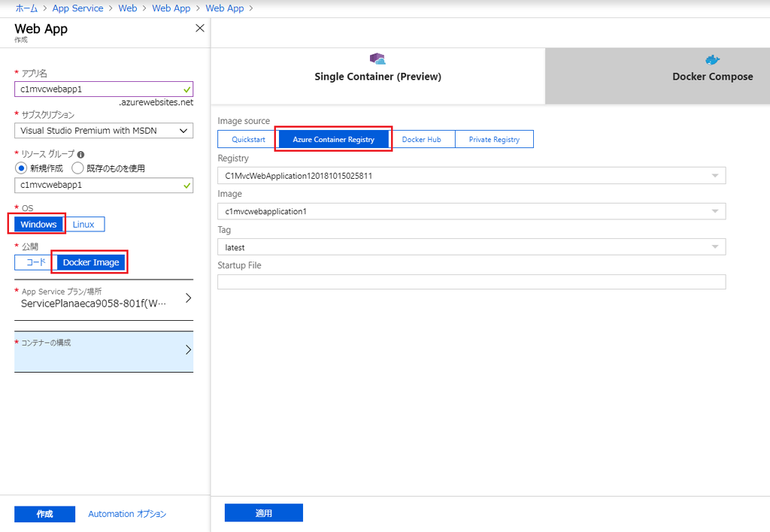Click the resource group info icon
This screenshot has height=532, width=770.
coord(80,154)
